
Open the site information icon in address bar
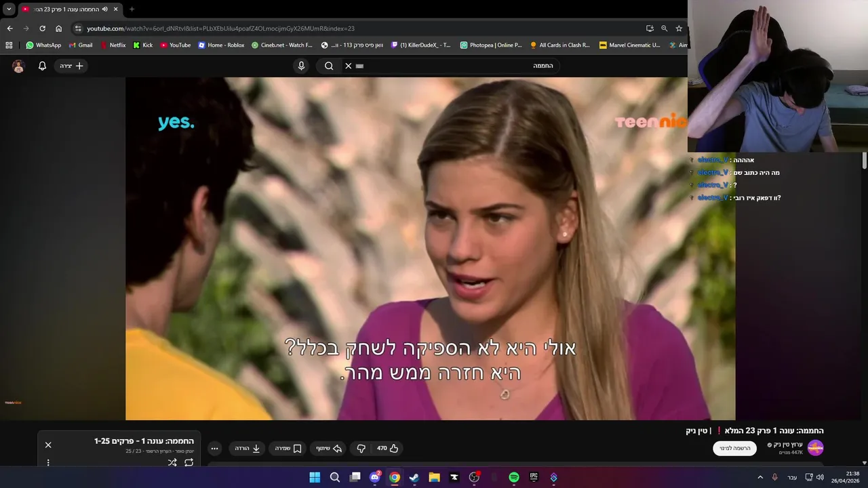78,28
